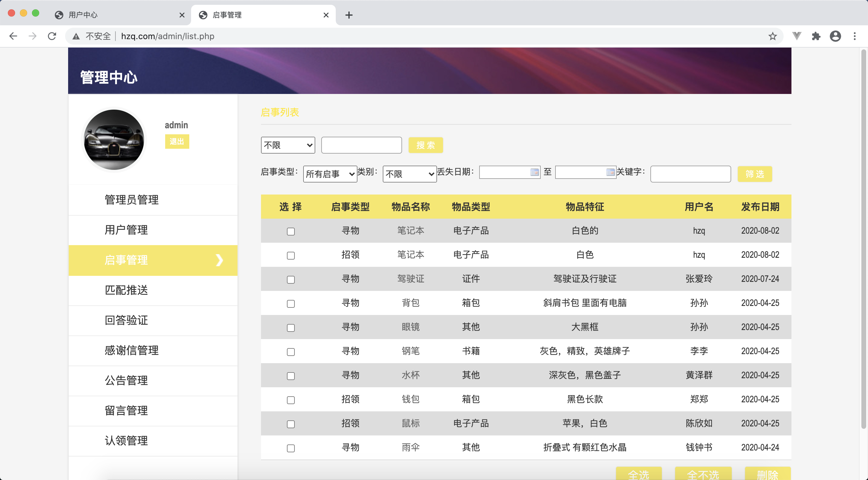This screenshot has width=868, height=480.
Task: Reload the page with the refresh icon
Action: click(52, 36)
